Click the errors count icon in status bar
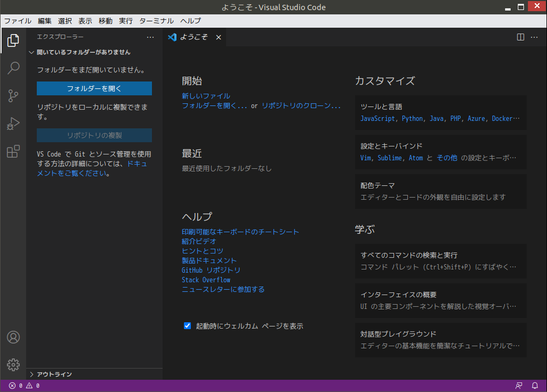This screenshot has height=392, width=547. [x=12, y=386]
